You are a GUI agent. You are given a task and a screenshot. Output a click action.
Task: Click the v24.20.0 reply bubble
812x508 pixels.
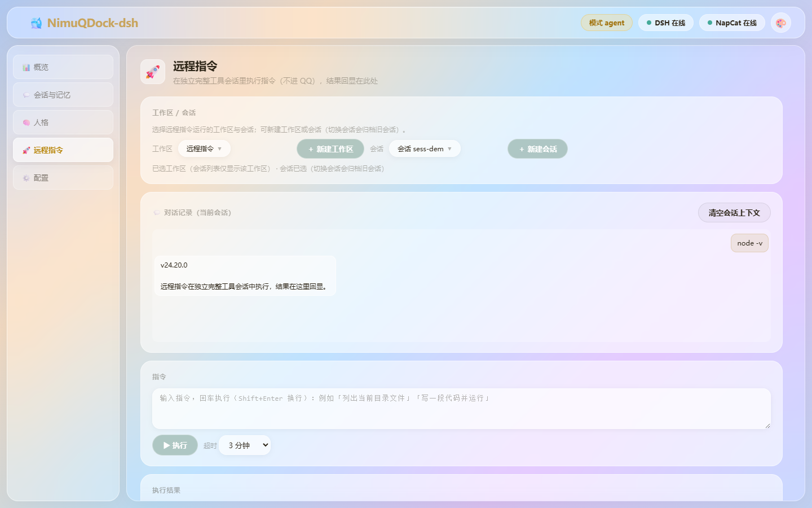245,275
